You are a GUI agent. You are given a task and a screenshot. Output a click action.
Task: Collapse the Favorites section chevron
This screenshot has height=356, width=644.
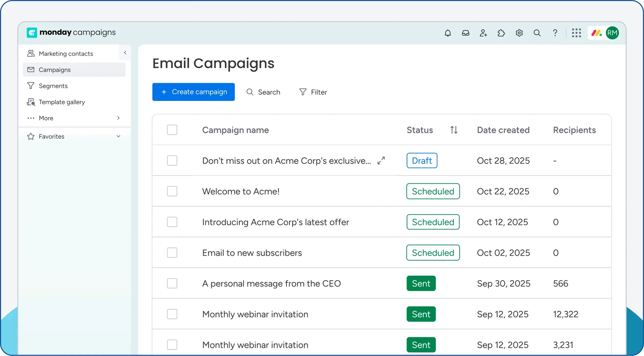pos(118,136)
